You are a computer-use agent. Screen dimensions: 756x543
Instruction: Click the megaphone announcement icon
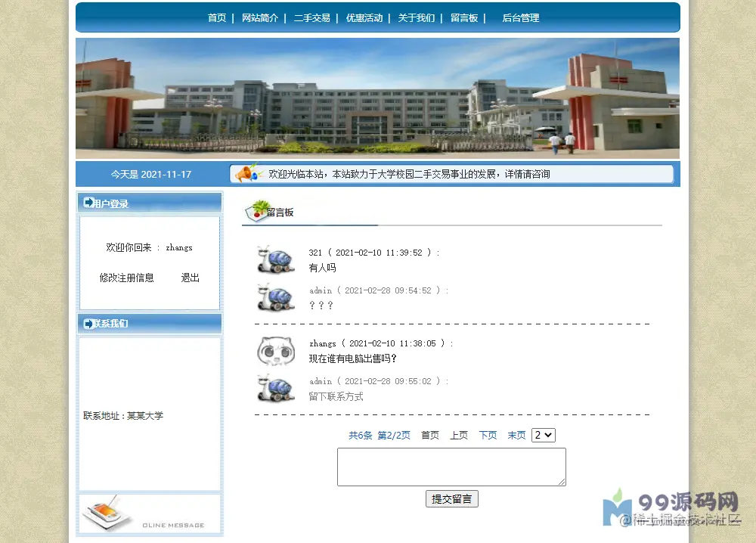[248, 172]
